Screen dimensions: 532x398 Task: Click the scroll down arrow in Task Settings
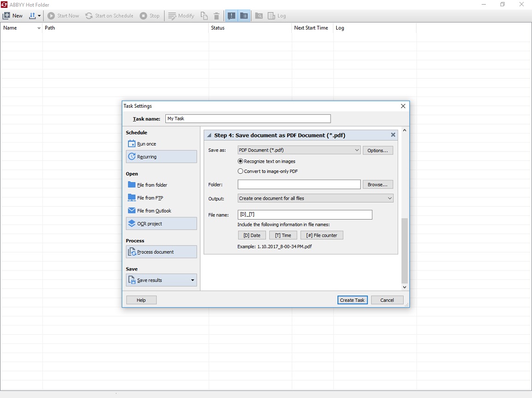(x=405, y=287)
